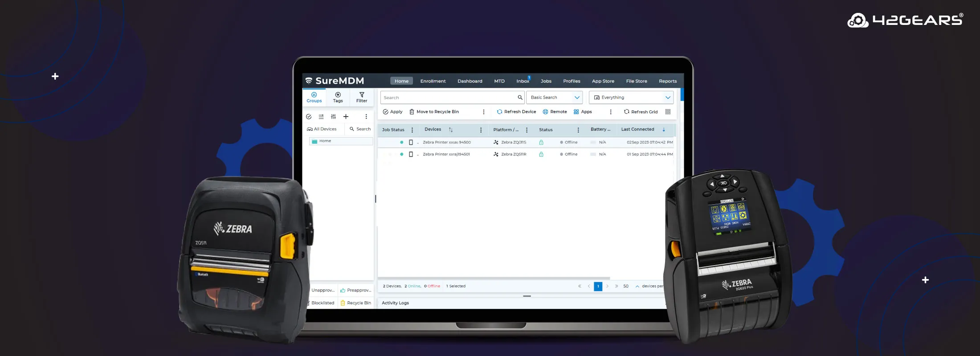Viewport: 980px width, 356px height.
Task: Open Status column menu
Action: 578,130
